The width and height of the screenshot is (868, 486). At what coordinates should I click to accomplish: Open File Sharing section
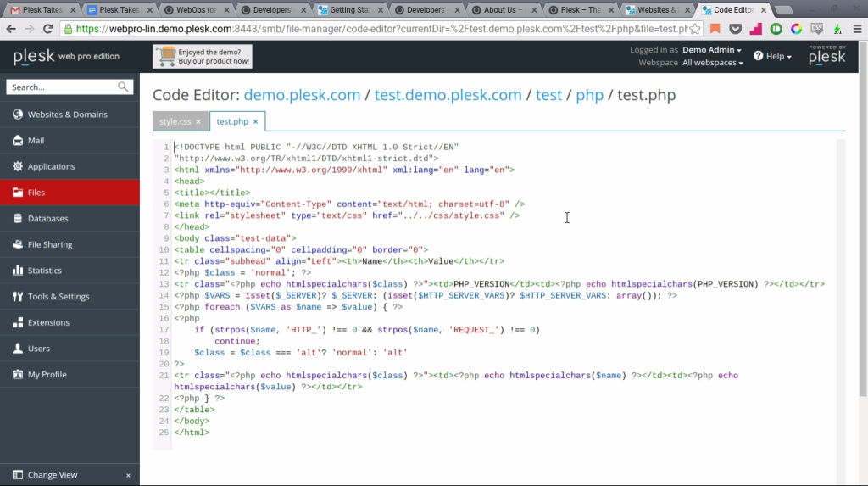[50, 245]
